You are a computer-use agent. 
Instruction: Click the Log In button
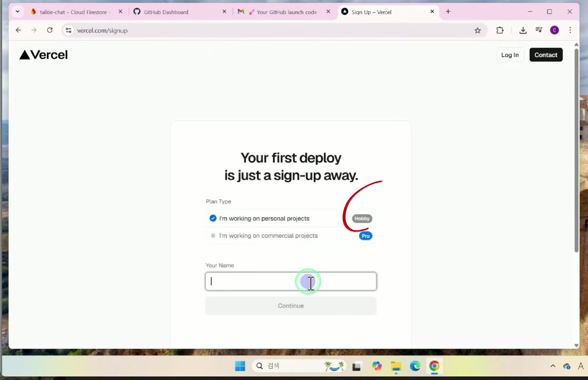point(510,55)
